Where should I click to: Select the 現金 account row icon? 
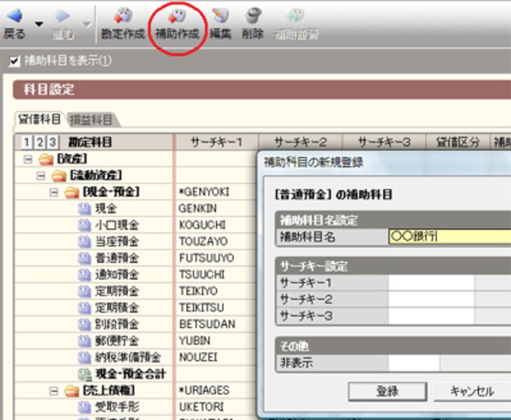pyautogui.click(x=84, y=209)
